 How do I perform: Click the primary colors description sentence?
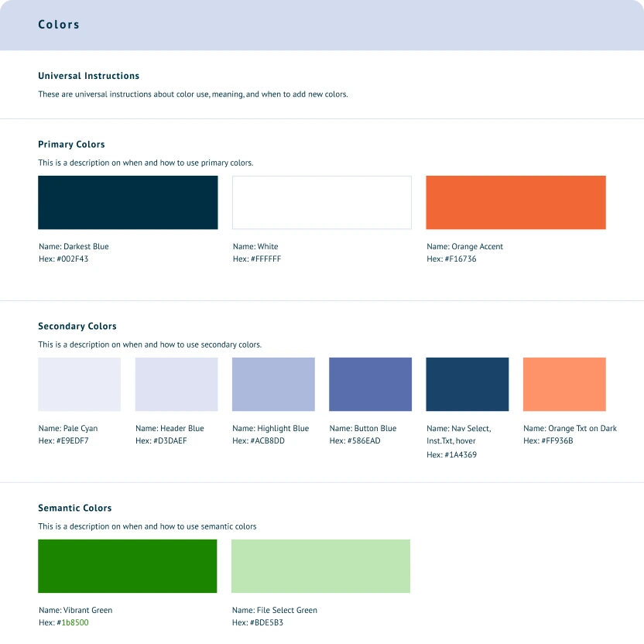coord(146,163)
